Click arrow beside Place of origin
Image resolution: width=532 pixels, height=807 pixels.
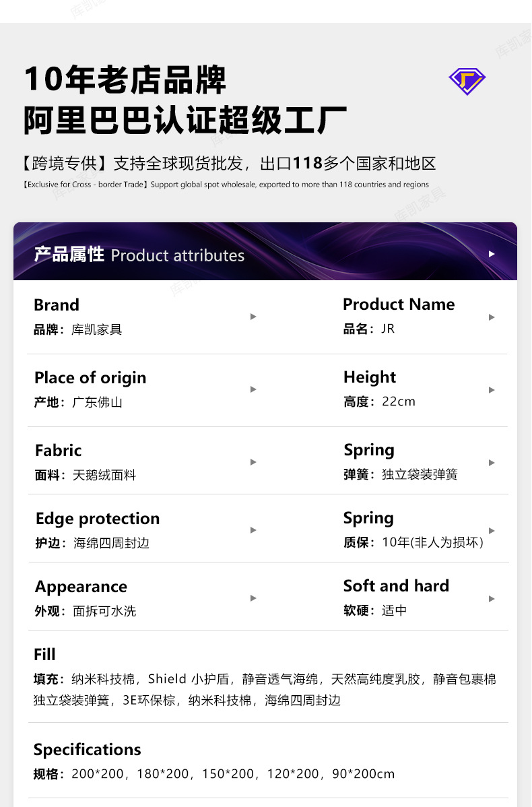pos(253,389)
